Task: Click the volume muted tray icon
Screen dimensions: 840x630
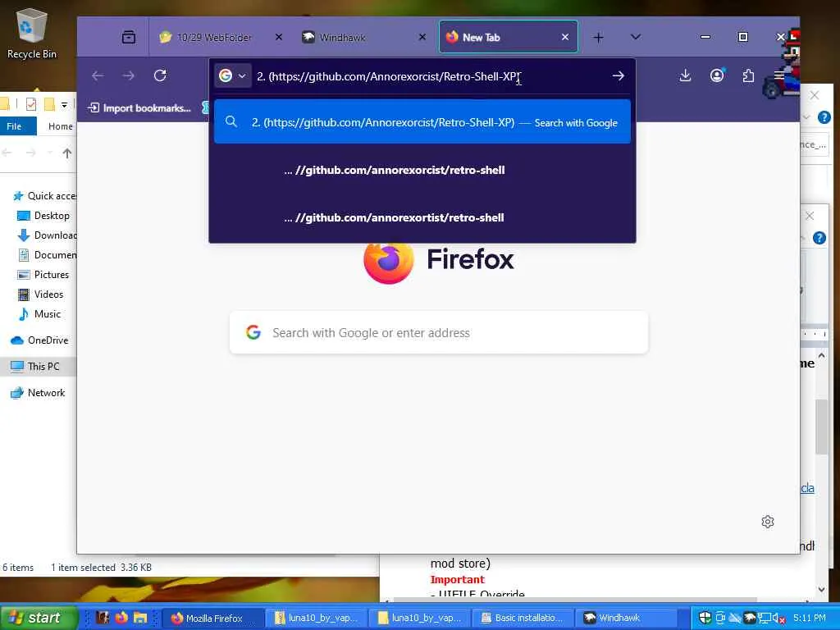Action: pos(779,619)
